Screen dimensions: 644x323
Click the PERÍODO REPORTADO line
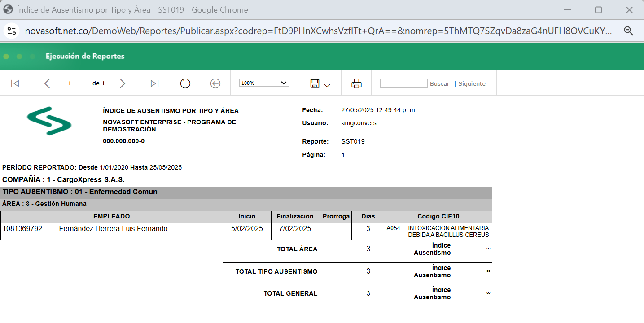[x=92, y=167]
